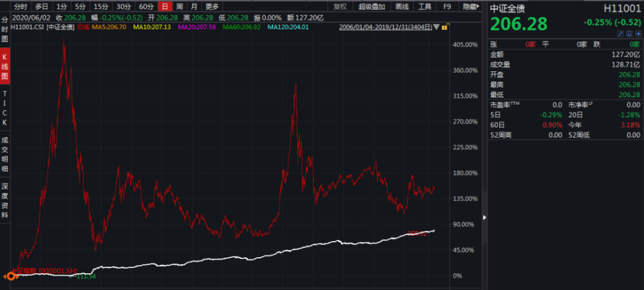Expand the 更多 periods menu
This screenshot has height=290, width=644.
(213, 6)
